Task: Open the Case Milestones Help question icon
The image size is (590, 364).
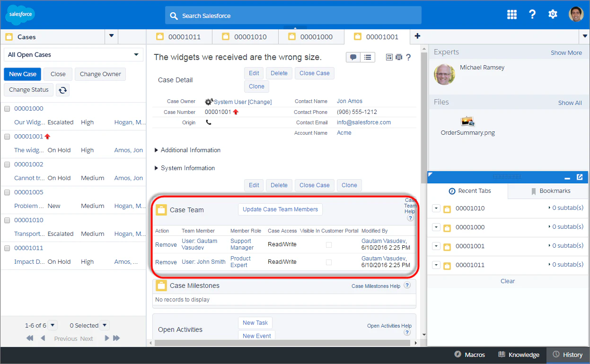Action: pyautogui.click(x=407, y=286)
